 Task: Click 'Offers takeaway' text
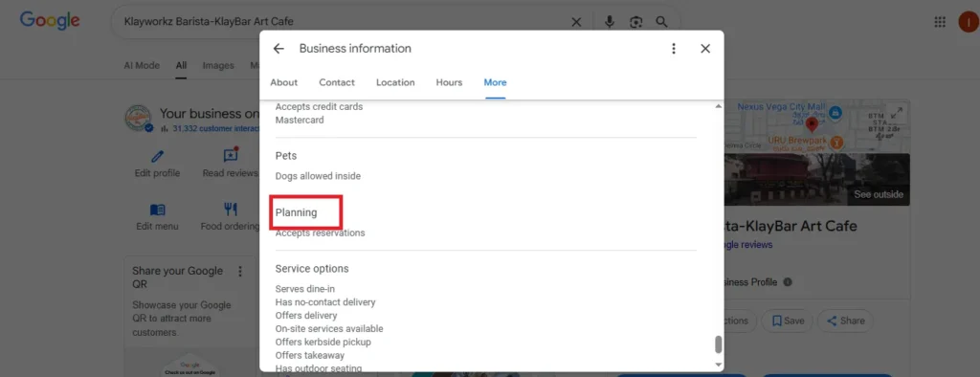click(x=310, y=355)
